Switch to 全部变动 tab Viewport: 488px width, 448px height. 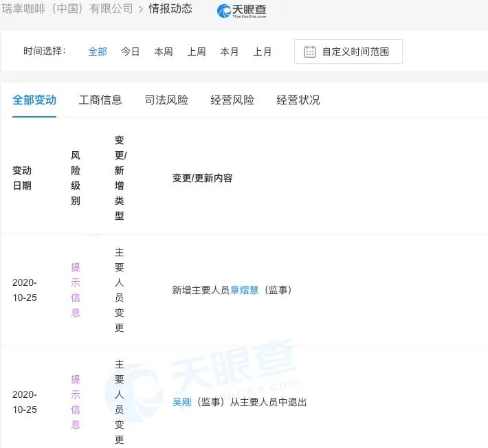34,100
